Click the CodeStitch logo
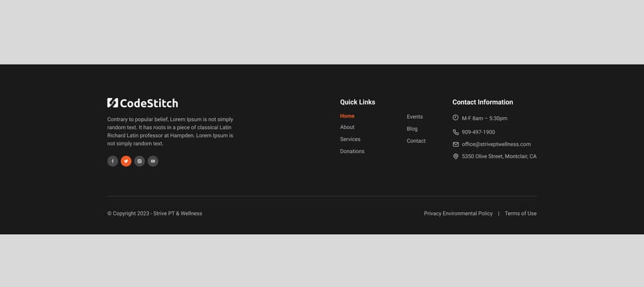The width and height of the screenshot is (644, 287). point(142,103)
